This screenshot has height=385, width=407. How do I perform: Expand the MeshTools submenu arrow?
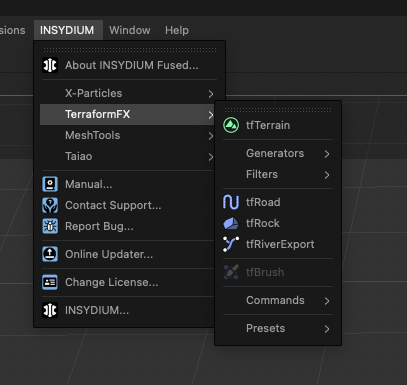tap(211, 136)
